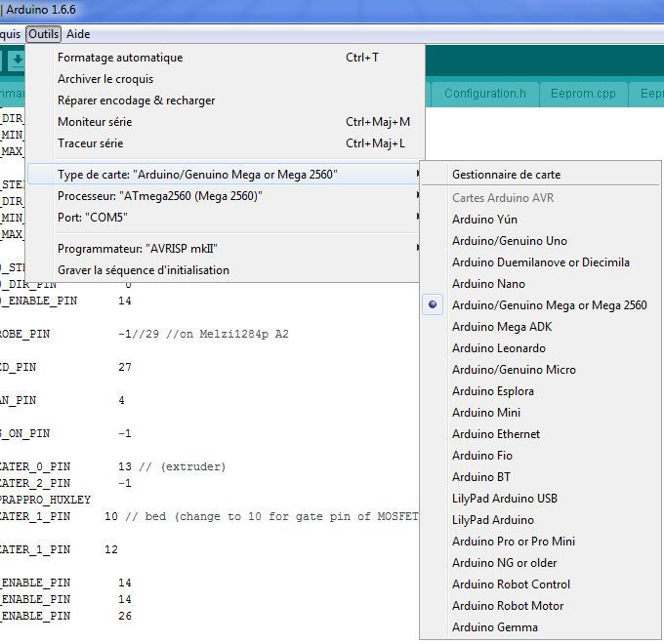The image size is (664, 644).
Task: Expand the Programmateur AVRISP mkII submenu
Action: pyautogui.click(x=224, y=249)
